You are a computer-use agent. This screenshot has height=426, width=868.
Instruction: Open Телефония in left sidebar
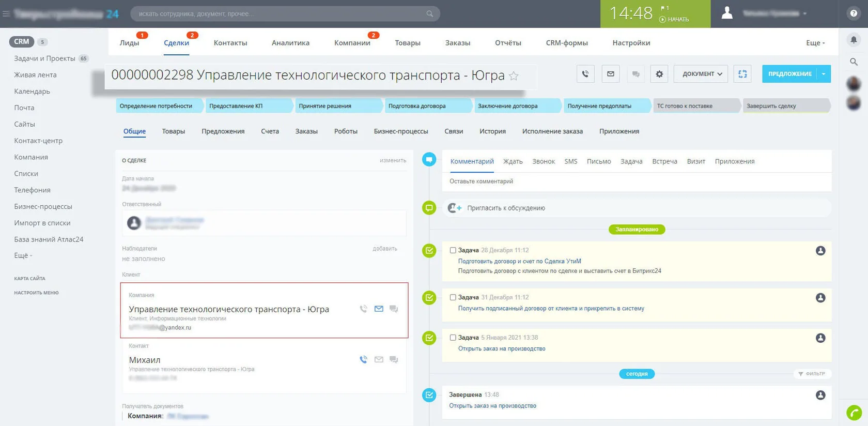[x=32, y=190]
